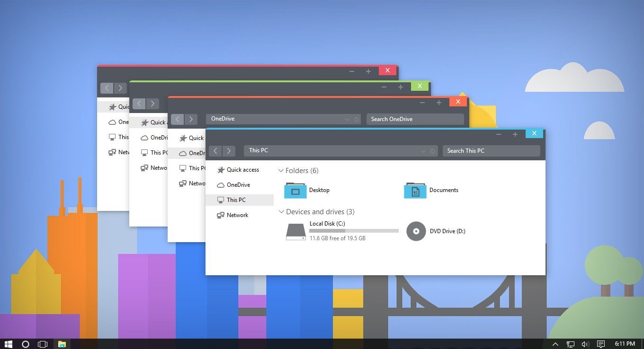The image size is (644, 349).
Task: Show hidden system tray icons
Action: [x=555, y=344]
